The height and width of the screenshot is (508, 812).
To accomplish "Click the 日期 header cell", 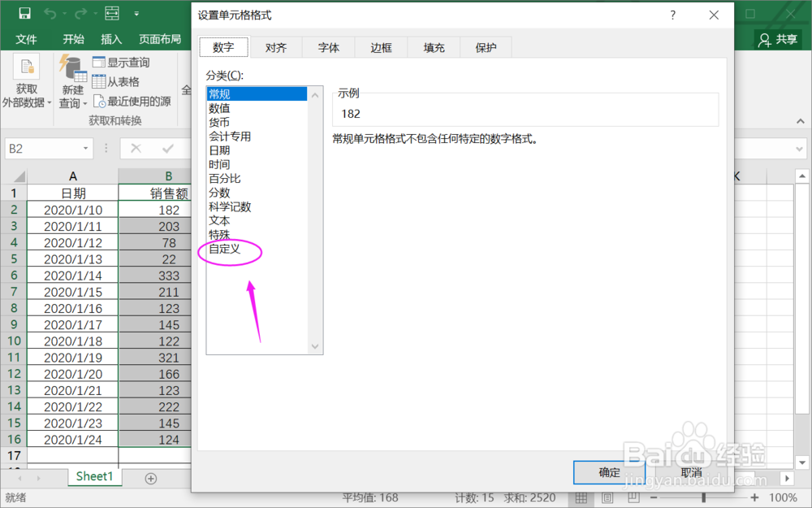I will pos(73,193).
